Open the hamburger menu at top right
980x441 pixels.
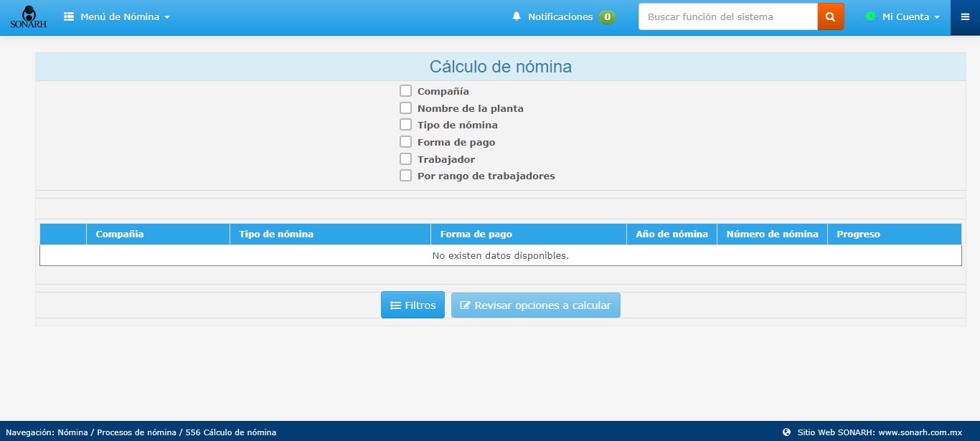(965, 17)
